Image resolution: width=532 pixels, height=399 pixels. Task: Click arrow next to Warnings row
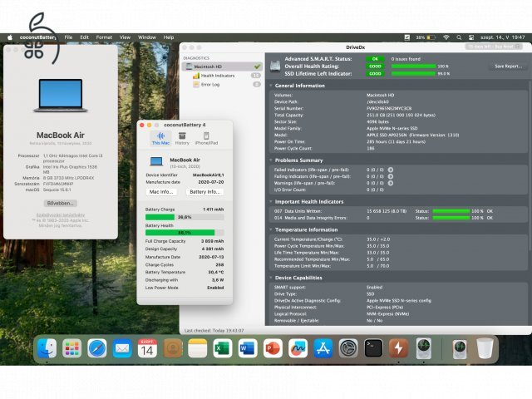(391, 183)
